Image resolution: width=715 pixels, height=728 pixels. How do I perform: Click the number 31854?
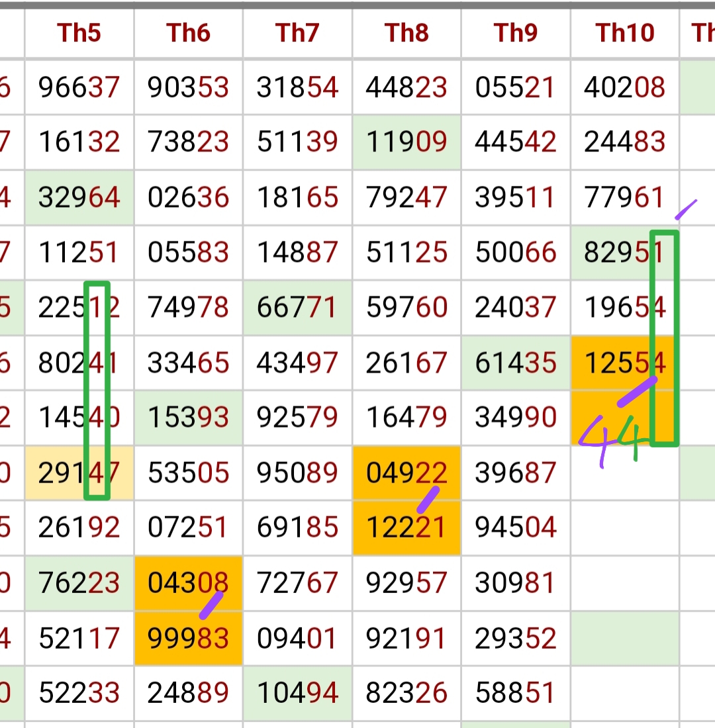coord(297,87)
